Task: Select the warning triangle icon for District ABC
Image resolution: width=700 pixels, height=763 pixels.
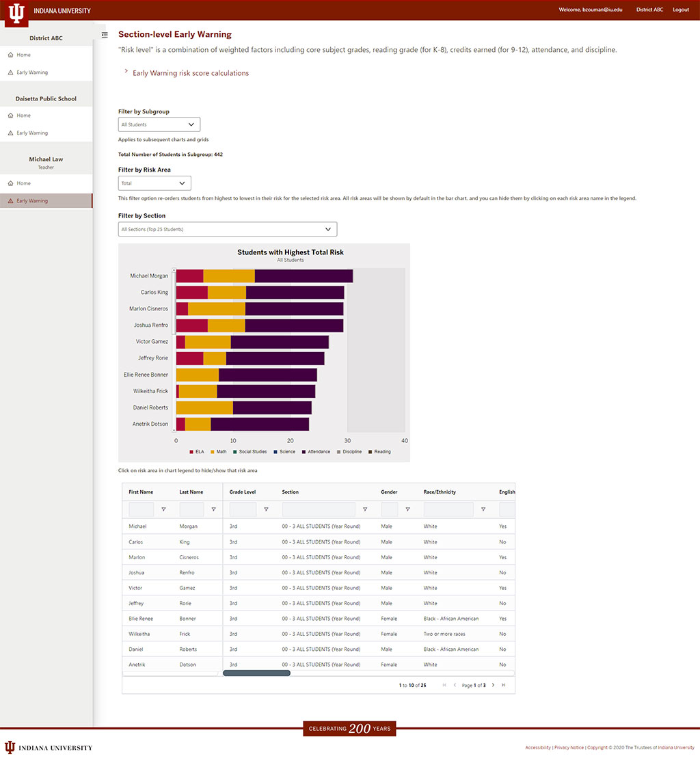Action: pos(12,72)
